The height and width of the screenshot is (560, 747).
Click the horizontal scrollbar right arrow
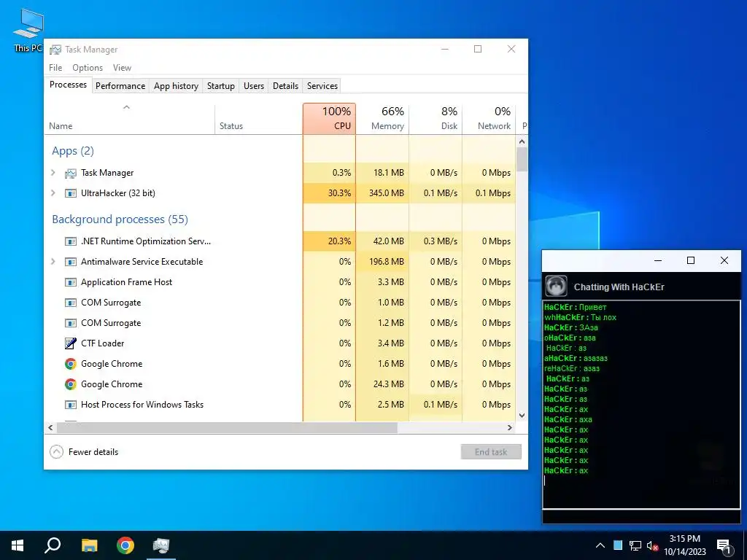(x=510, y=427)
